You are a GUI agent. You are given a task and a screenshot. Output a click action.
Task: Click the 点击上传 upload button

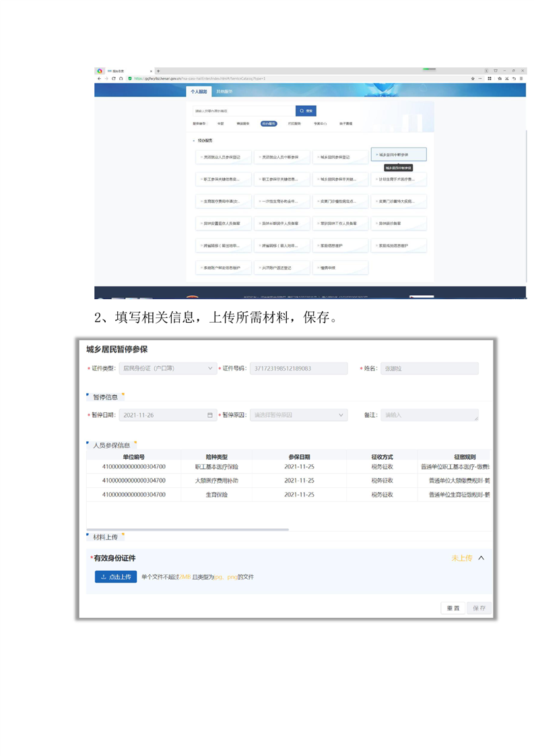pos(116,577)
